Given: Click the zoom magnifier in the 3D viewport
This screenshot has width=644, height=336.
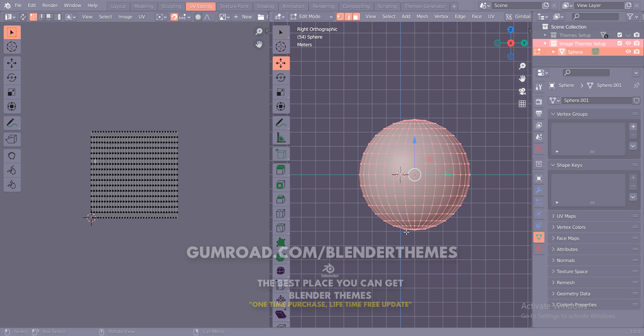Looking at the screenshot, I should pyautogui.click(x=522, y=66).
